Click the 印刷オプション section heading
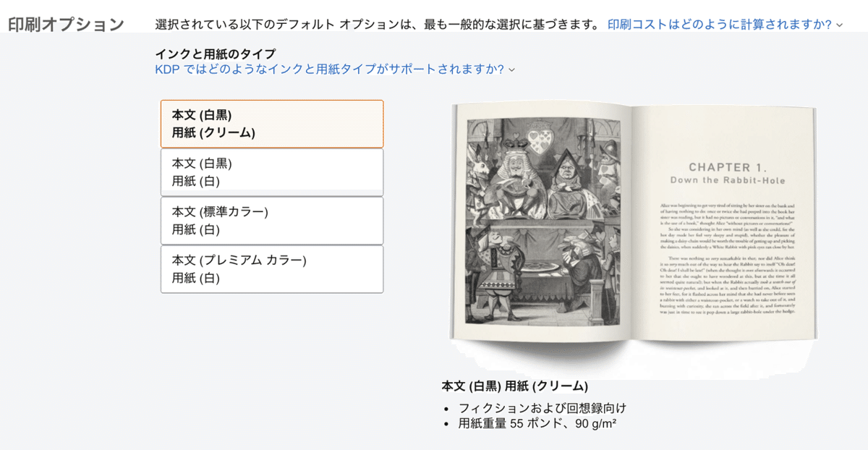Image resolution: width=868 pixels, height=450 pixels. (x=67, y=23)
